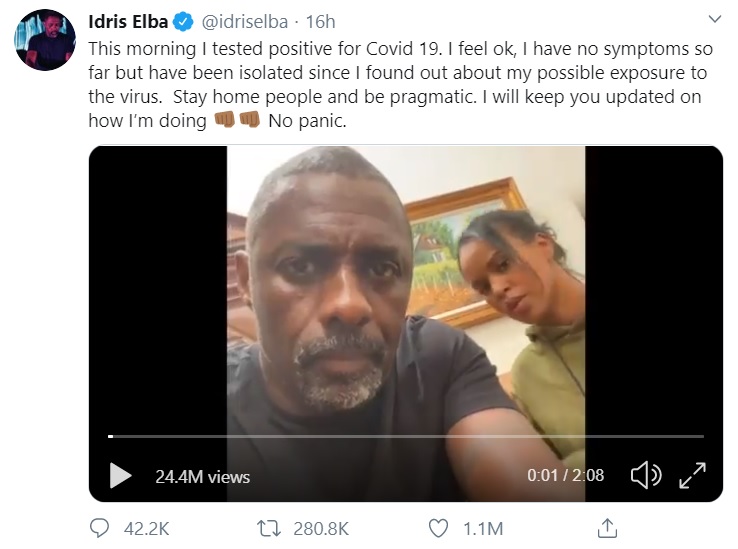This screenshot has width=738, height=549.
Task: Expand the video to fullscreen
Action: point(692,475)
